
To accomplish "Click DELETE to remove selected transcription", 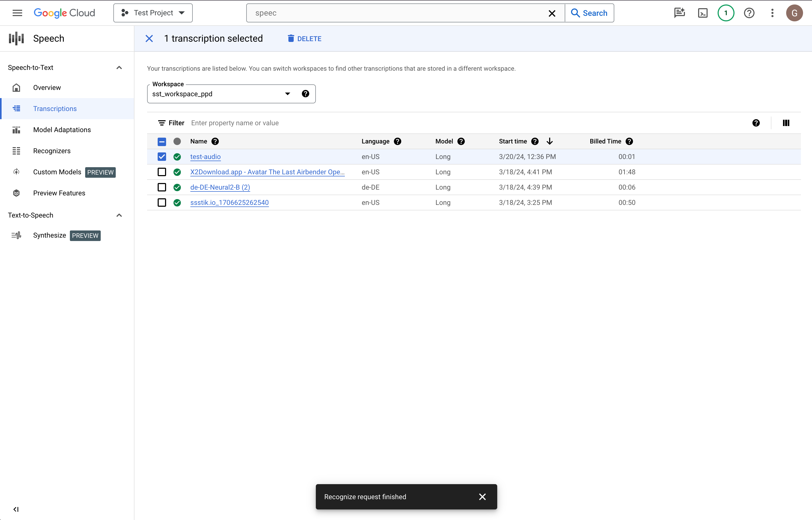I will coord(304,38).
